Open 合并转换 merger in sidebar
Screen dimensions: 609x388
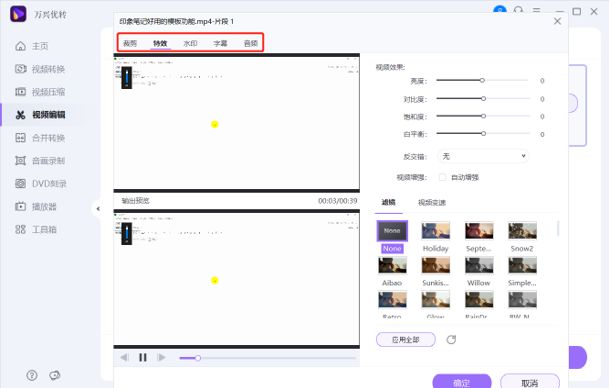point(40,138)
